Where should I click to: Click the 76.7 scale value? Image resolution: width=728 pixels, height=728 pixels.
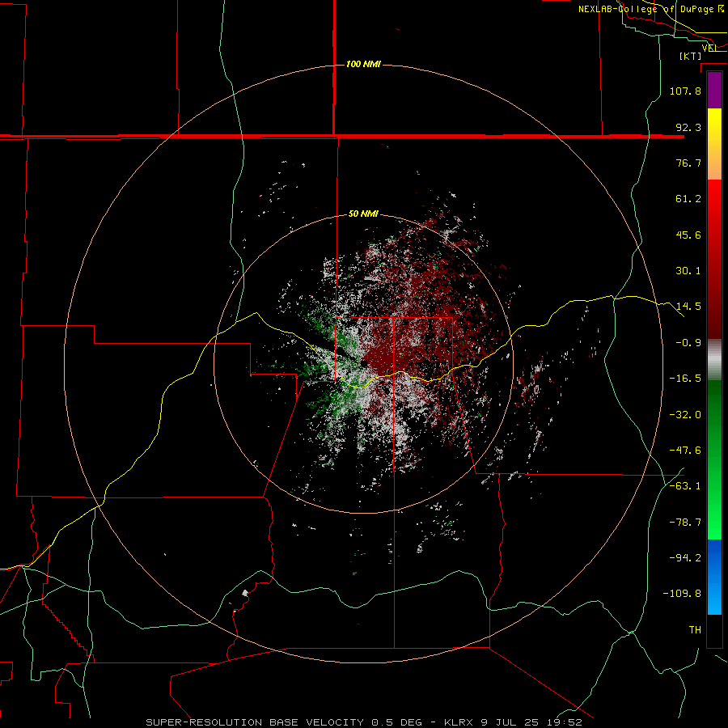coord(688,163)
